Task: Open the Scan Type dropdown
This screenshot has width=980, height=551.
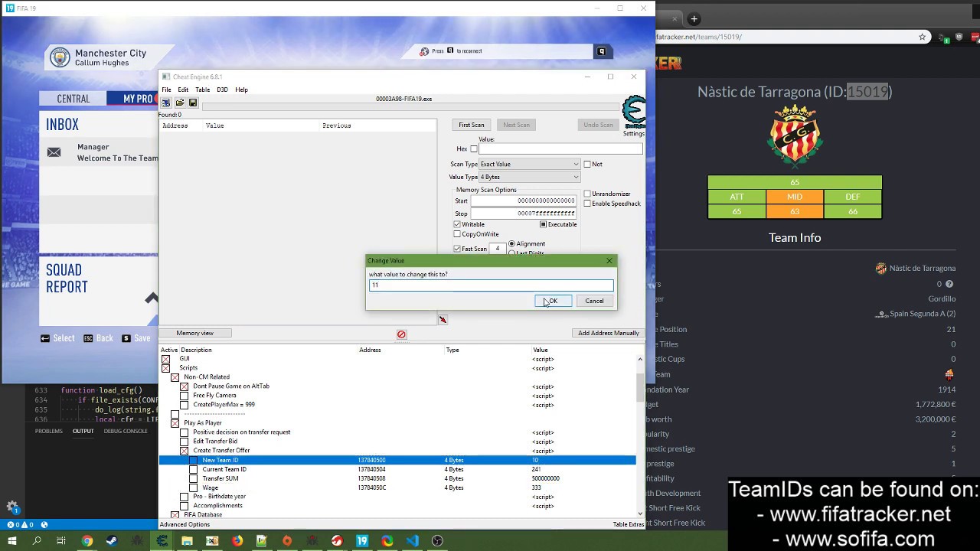Action: 530,164
